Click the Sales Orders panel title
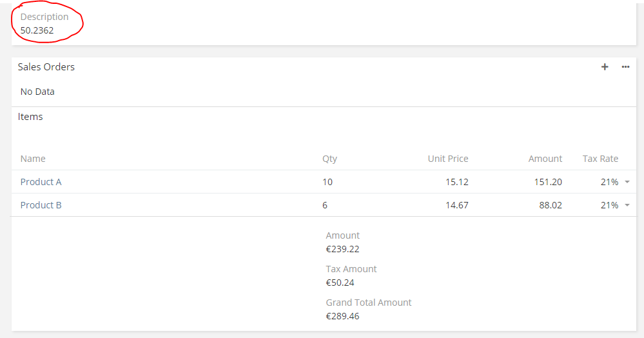The width and height of the screenshot is (644, 338). pos(46,67)
